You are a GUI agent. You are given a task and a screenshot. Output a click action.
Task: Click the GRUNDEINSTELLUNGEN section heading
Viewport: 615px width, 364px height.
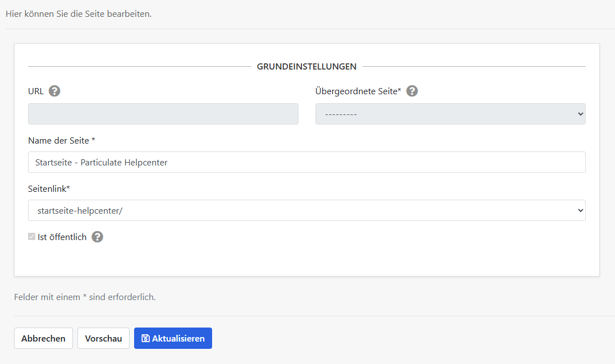pyautogui.click(x=306, y=66)
